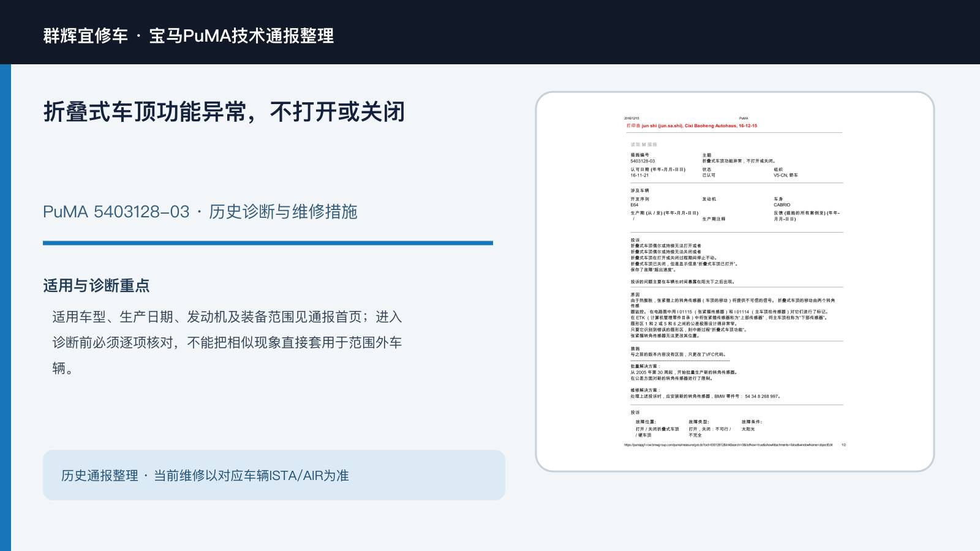Open the PuMA document page thumbnail
The image size is (980, 551).
click(x=735, y=282)
